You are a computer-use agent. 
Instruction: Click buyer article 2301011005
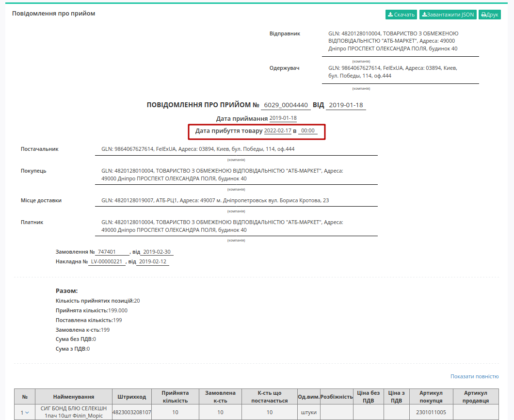click(431, 412)
